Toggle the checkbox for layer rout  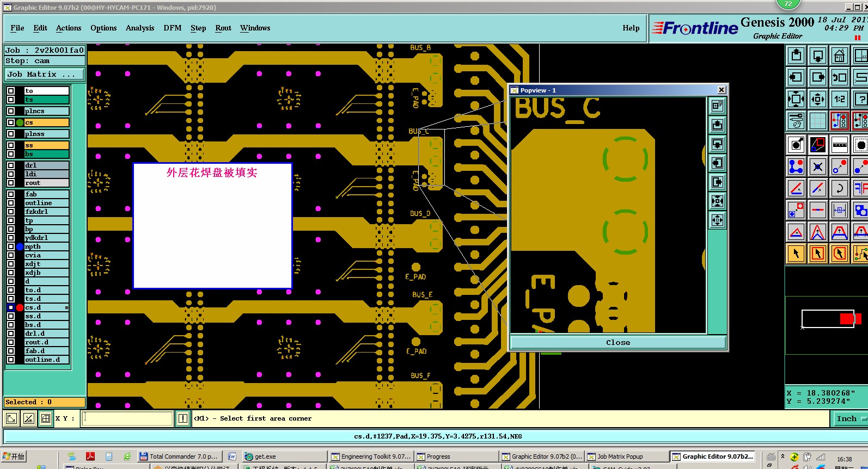click(x=11, y=183)
